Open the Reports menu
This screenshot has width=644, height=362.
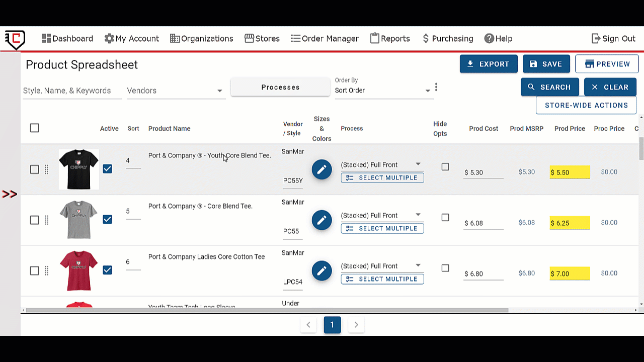[x=390, y=38]
